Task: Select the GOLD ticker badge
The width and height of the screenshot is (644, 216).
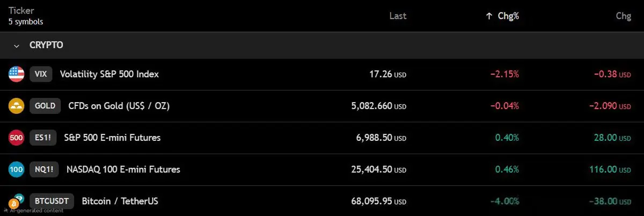Action: pos(45,106)
